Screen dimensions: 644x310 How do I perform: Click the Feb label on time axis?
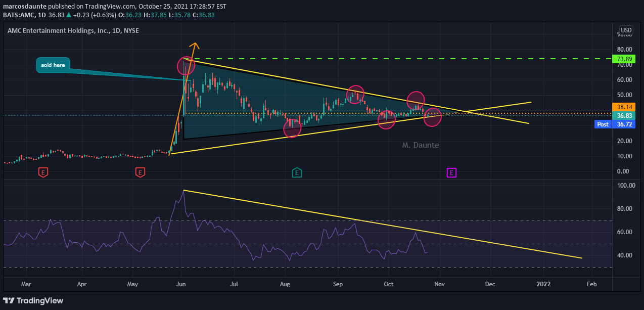[591, 284]
